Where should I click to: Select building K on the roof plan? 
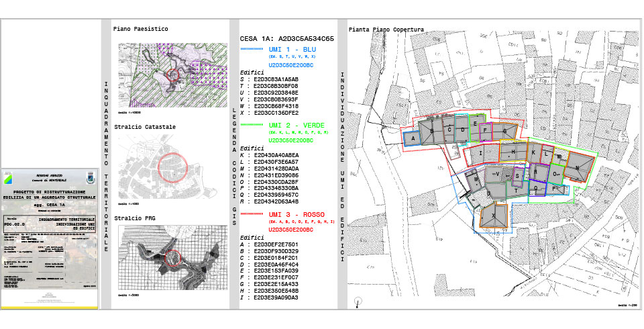tap(533, 152)
